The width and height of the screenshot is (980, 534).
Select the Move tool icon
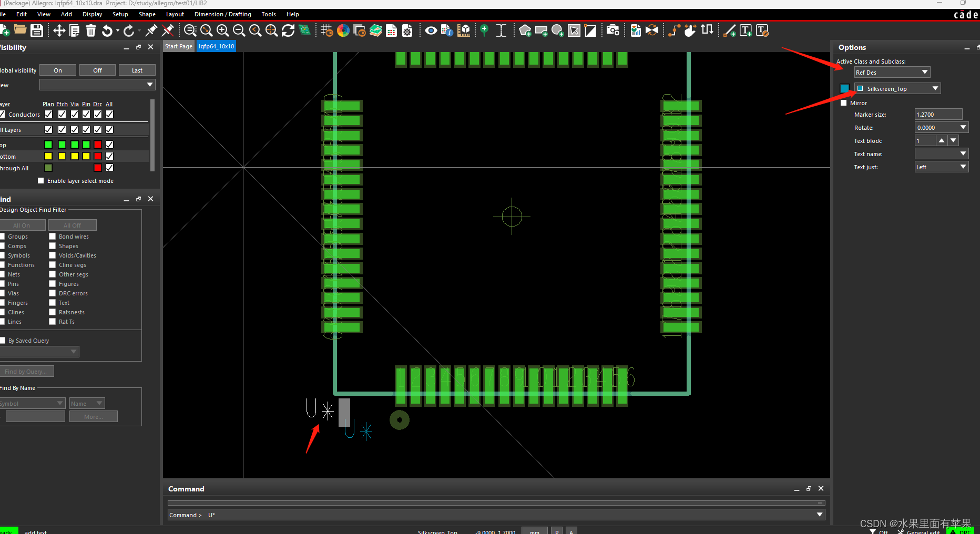pyautogui.click(x=59, y=30)
